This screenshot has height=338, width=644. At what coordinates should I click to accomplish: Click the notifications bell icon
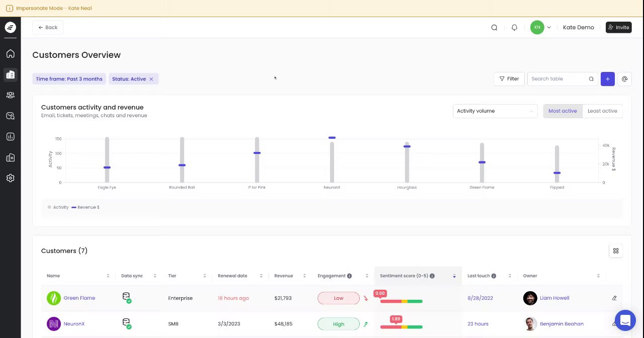point(514,28)
